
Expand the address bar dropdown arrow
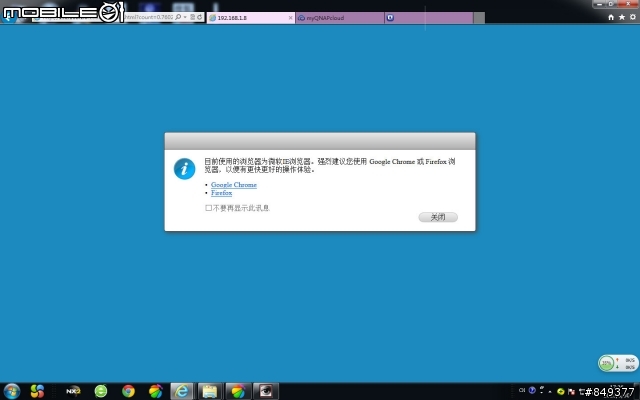pos(185,17)
